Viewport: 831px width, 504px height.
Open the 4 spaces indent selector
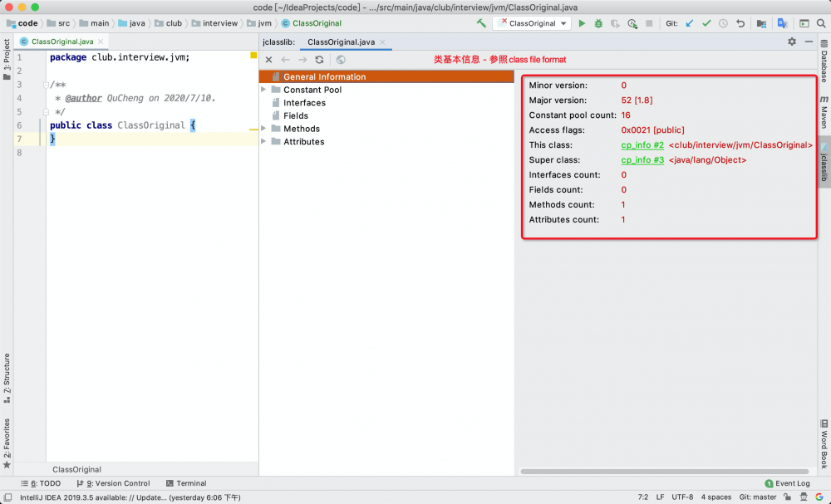(716, 497)
